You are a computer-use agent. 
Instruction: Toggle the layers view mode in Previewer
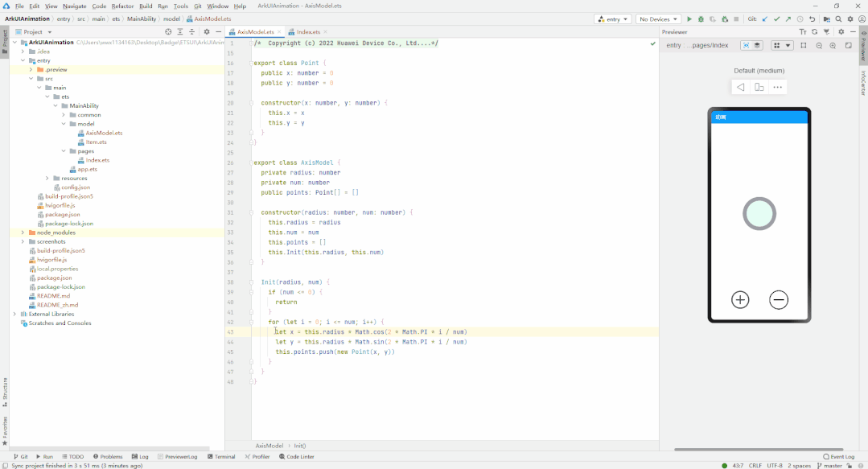[x=757, y=45]
